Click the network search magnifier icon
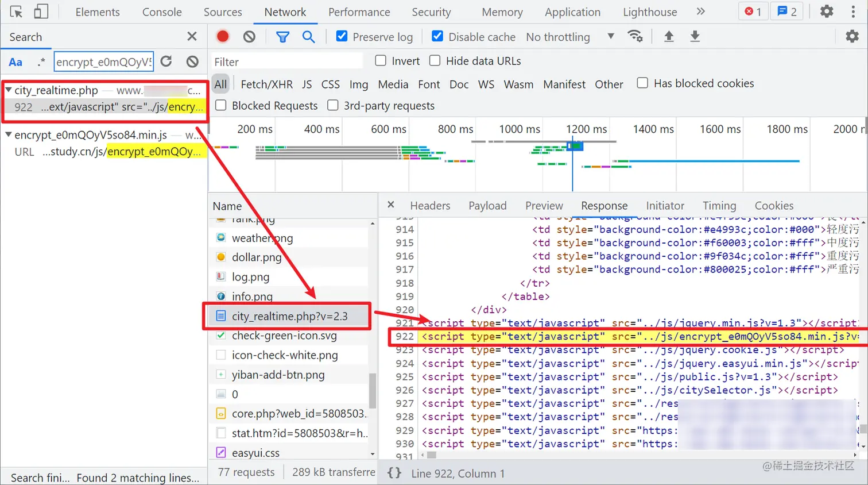 pyautogui.click(x=309, y=37)
